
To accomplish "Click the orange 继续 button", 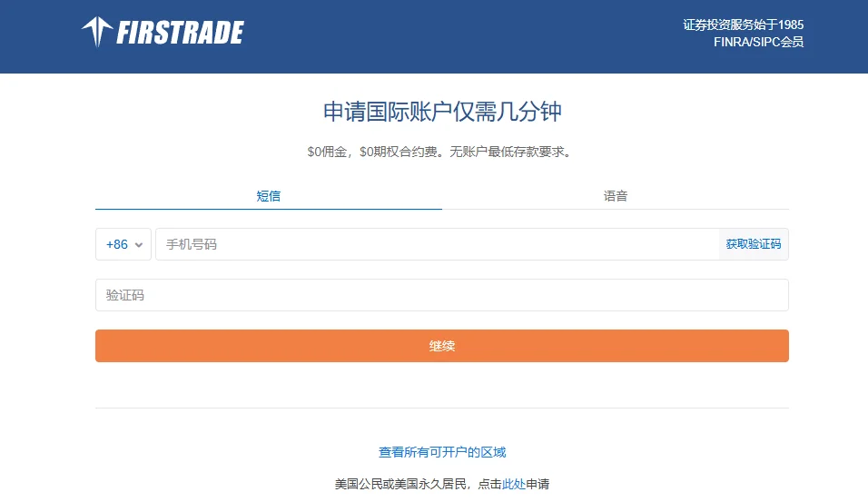I will (442, 346).
